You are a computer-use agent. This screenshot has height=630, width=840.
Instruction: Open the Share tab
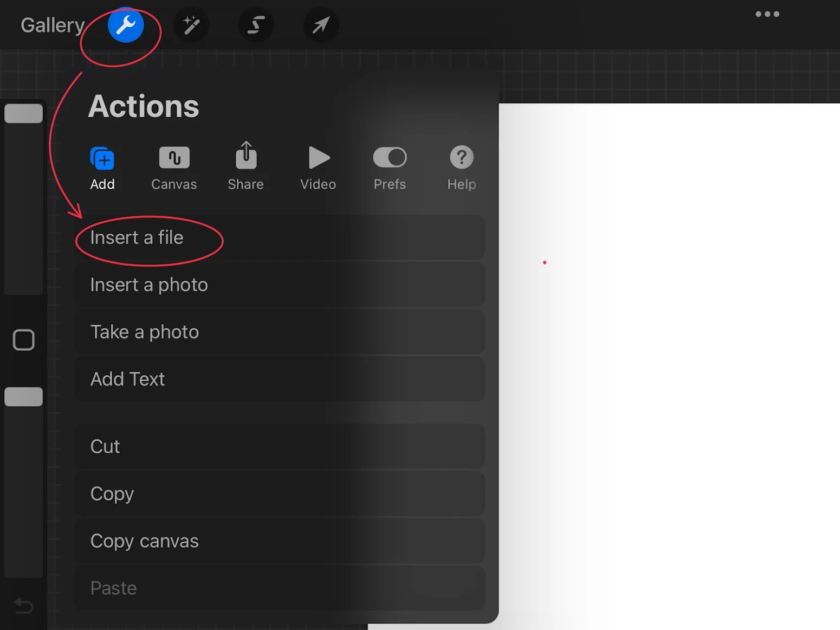tap(246, 167)
